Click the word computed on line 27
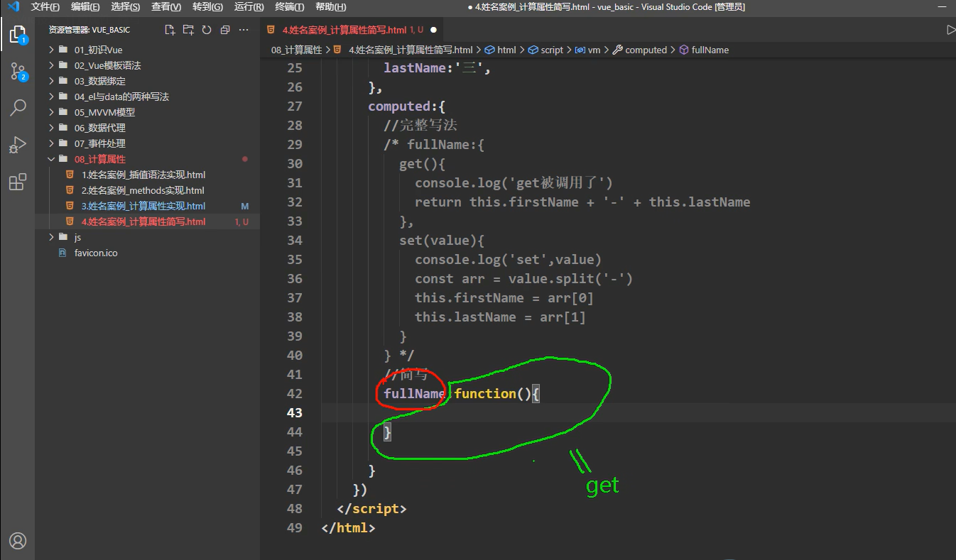 tap(399, 106)
